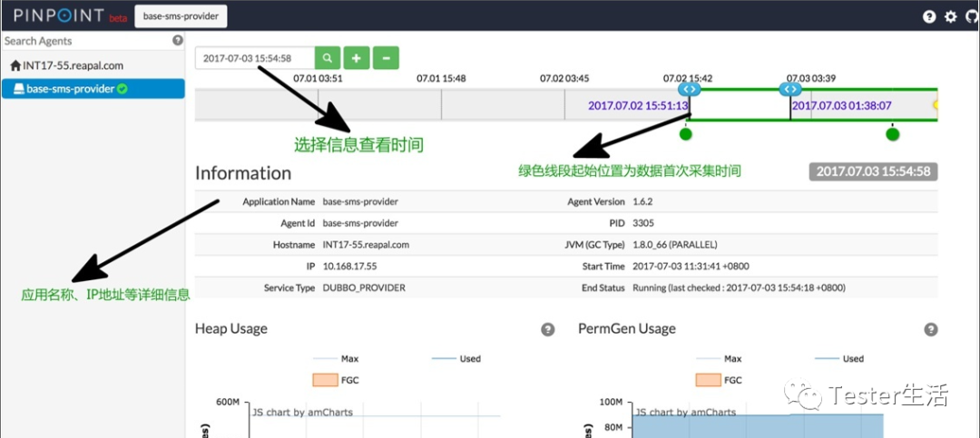Open the base-sms-provider application selector
The image size is (980, 438).
point(181,16)
